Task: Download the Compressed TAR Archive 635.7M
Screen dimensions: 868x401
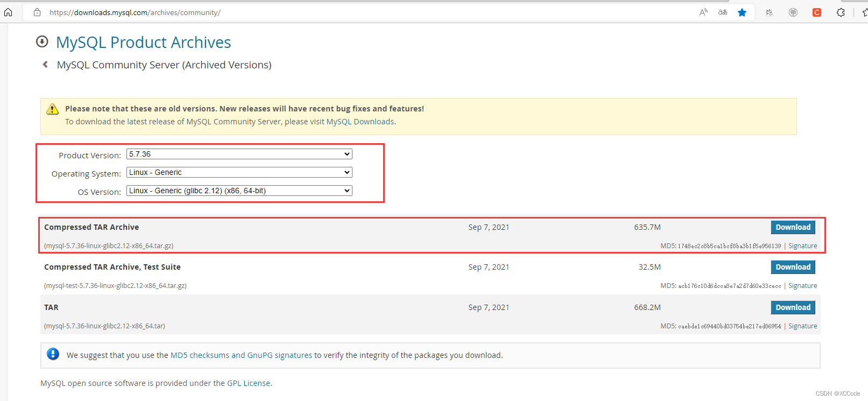Action: tap(793, 227)
